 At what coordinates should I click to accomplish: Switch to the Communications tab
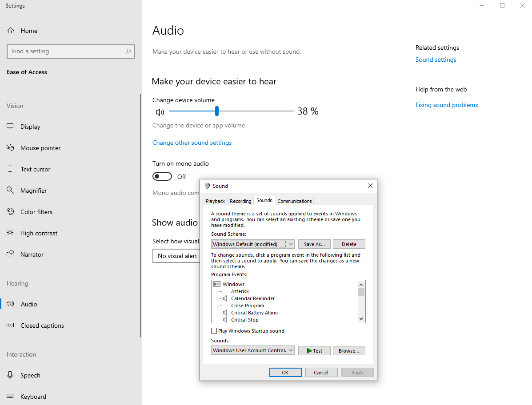294,201
